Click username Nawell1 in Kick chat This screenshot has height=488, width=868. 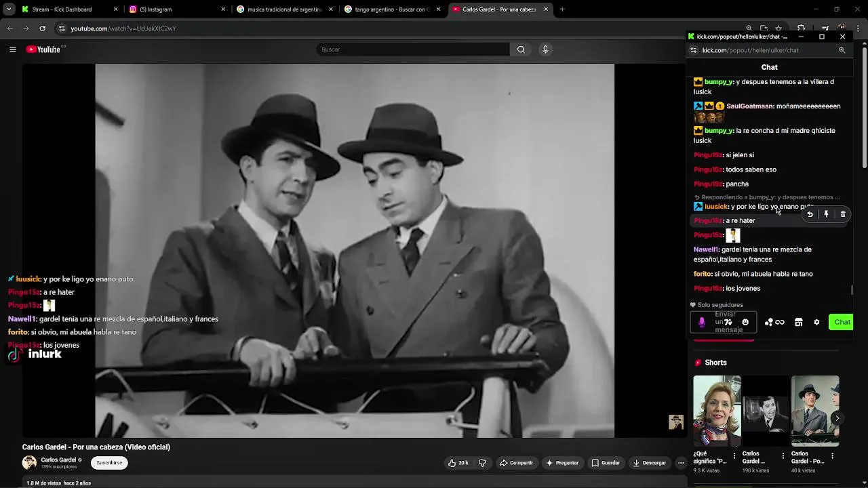706,249
